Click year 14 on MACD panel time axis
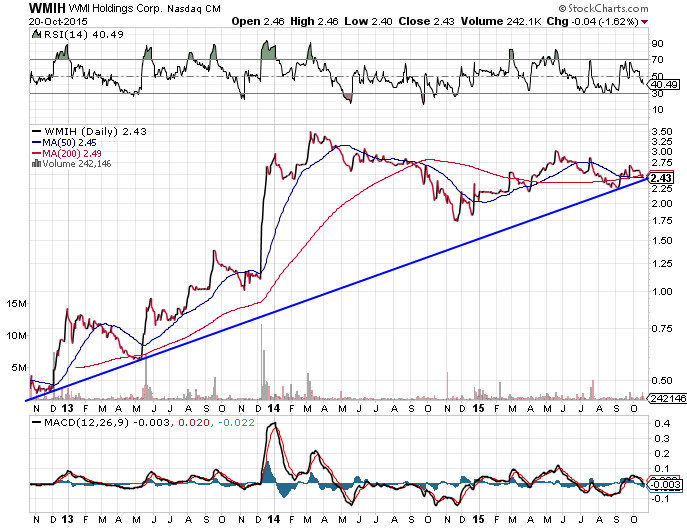 pyautogui.click(x=273, y=519)
